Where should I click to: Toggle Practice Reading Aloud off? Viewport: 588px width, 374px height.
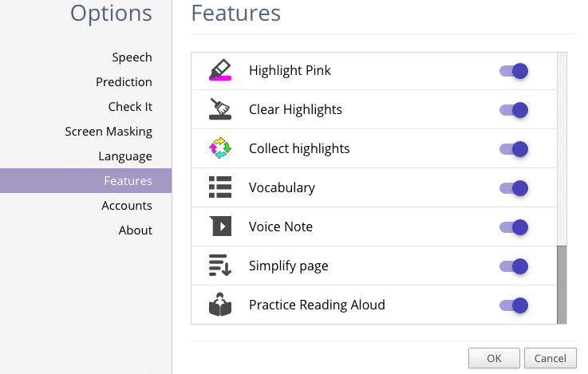click(x=514, y=305)
